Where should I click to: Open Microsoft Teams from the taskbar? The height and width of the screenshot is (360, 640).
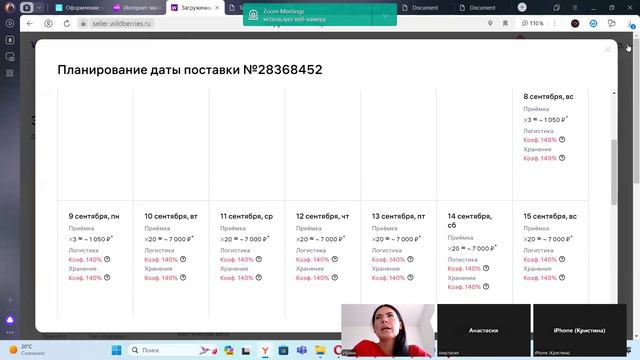click(302, 350)
